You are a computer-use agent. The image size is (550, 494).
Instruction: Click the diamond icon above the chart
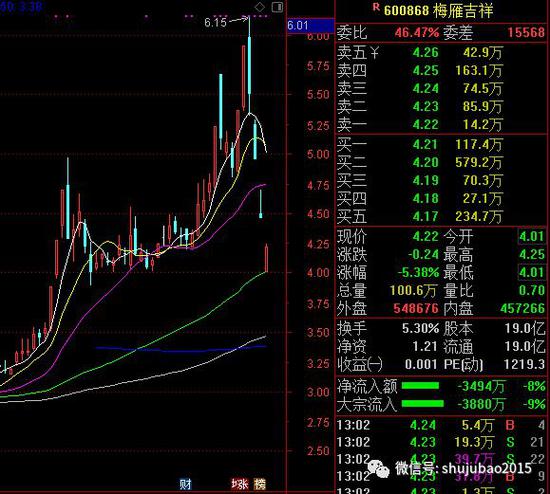click(260, 7)
